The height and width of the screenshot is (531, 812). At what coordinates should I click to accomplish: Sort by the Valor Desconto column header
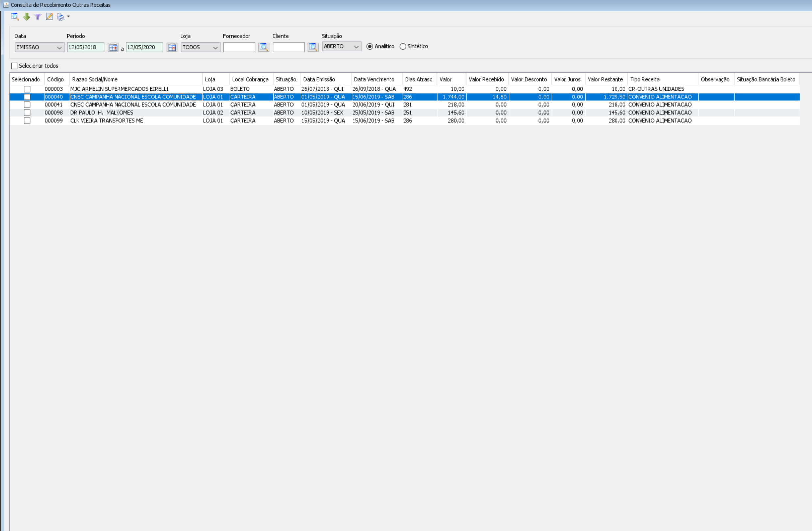tap(530, 79)
